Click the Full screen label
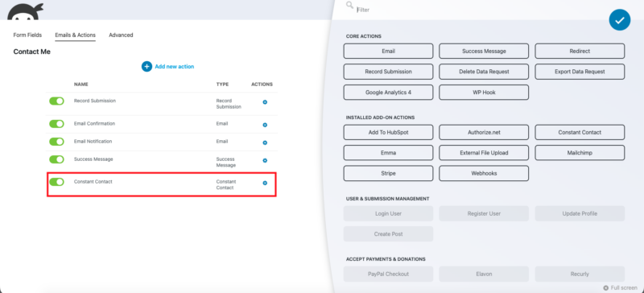The width and height of the screenshot is (644, 293). 624,288
